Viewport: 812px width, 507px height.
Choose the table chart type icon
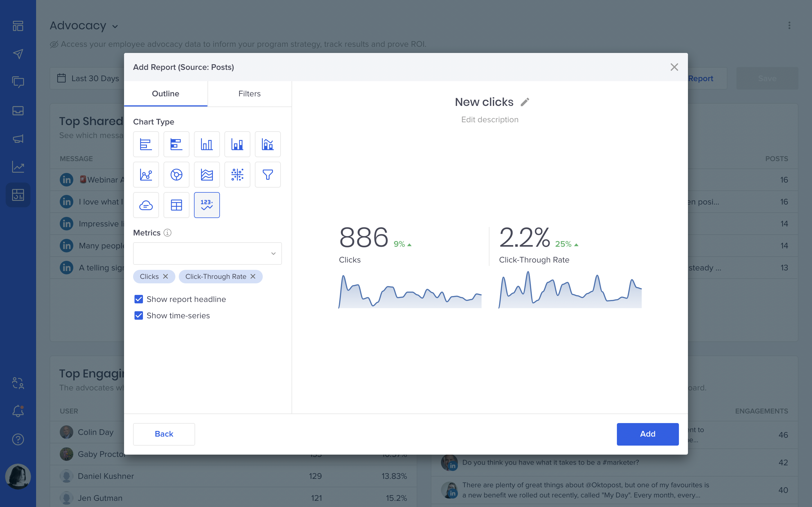click(x=176, y=205)
